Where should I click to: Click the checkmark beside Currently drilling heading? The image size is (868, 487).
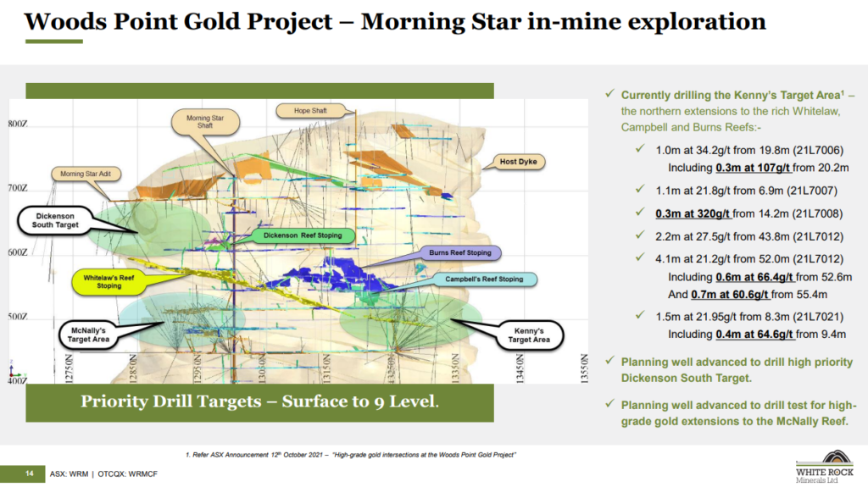click(609, 93)
